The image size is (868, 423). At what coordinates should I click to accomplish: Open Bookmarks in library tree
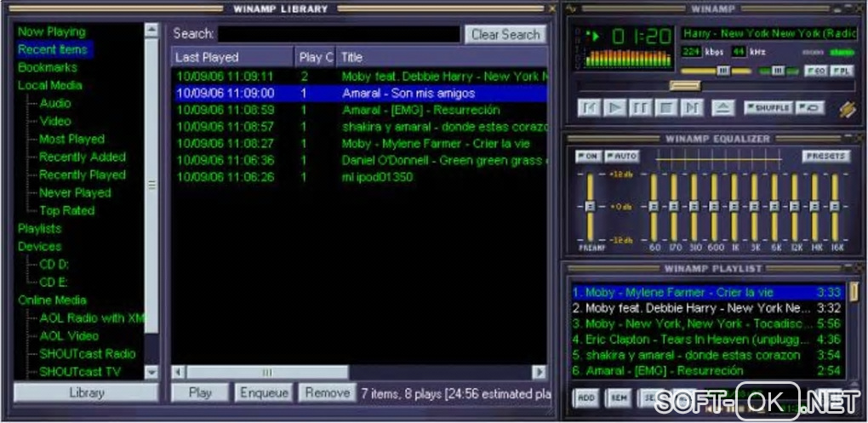[48, 67]
